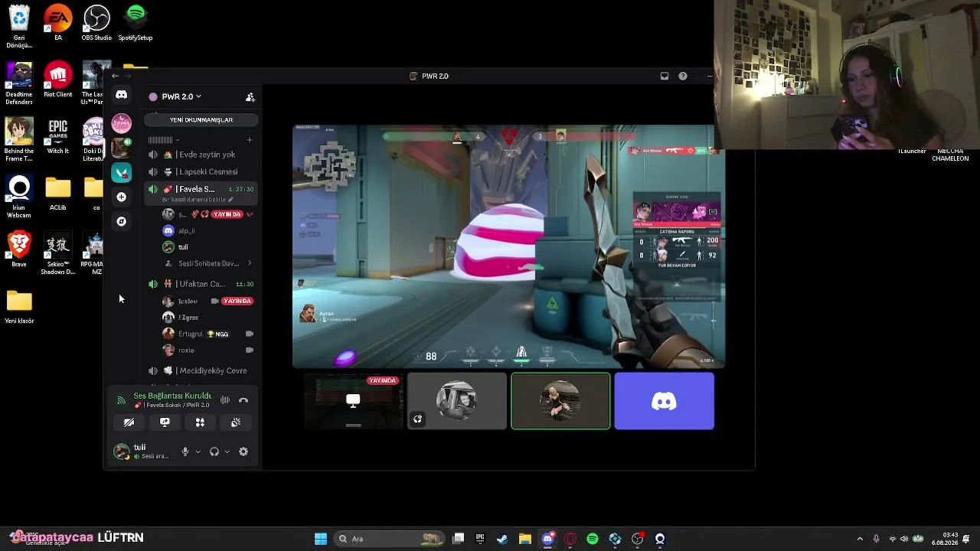Open Discord help icon in title bar

tap(682, 76)
